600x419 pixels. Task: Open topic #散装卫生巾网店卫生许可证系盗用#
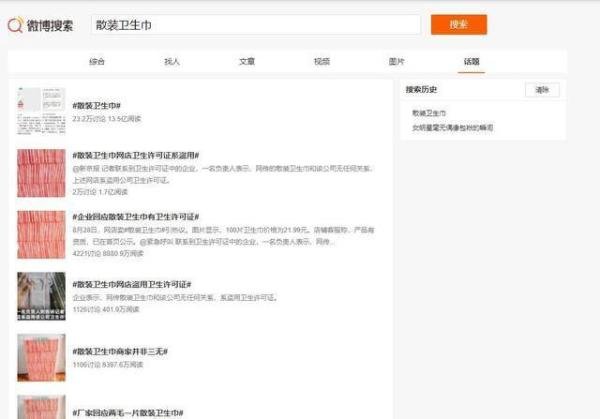tap(135, 155)
